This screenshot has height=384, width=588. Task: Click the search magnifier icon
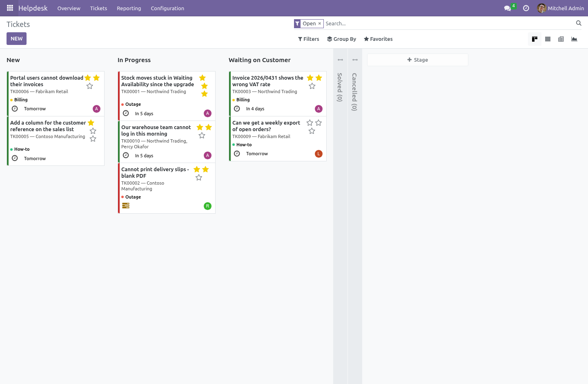(x=579, y=23)
